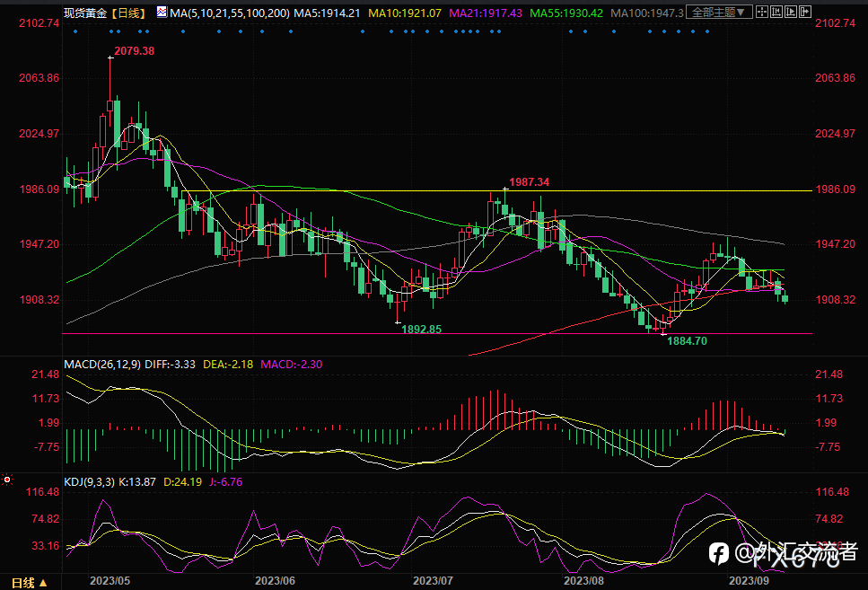
Task: Click the MA5:1914.21 value
Action: pos(327,13)
